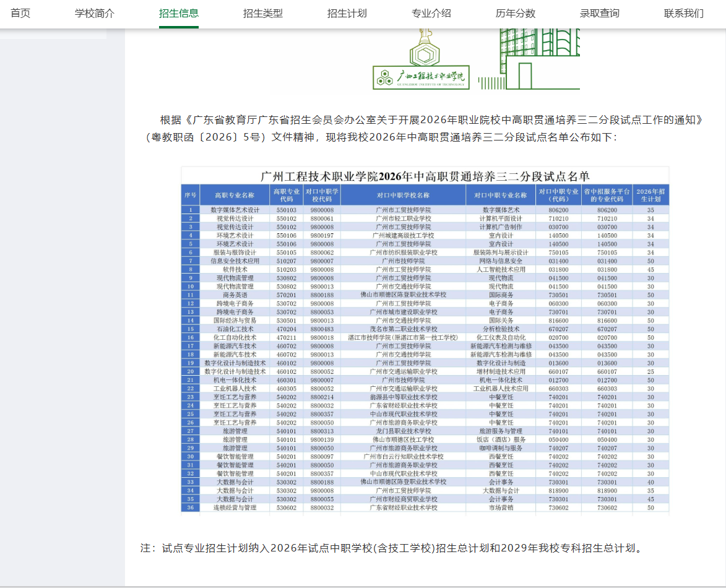
Task: Click 广州市纺织服装职业学校 in row 6
Action: point(404,253)
